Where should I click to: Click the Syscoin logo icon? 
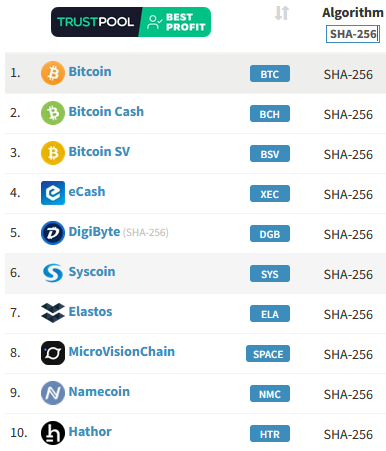[x=53, y=273]
